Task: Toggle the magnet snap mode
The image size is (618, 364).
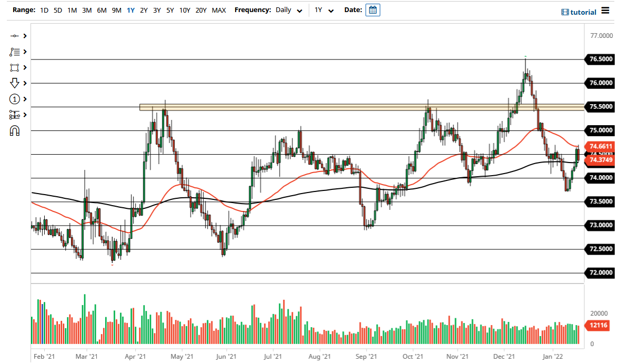Action: point(14,130)
